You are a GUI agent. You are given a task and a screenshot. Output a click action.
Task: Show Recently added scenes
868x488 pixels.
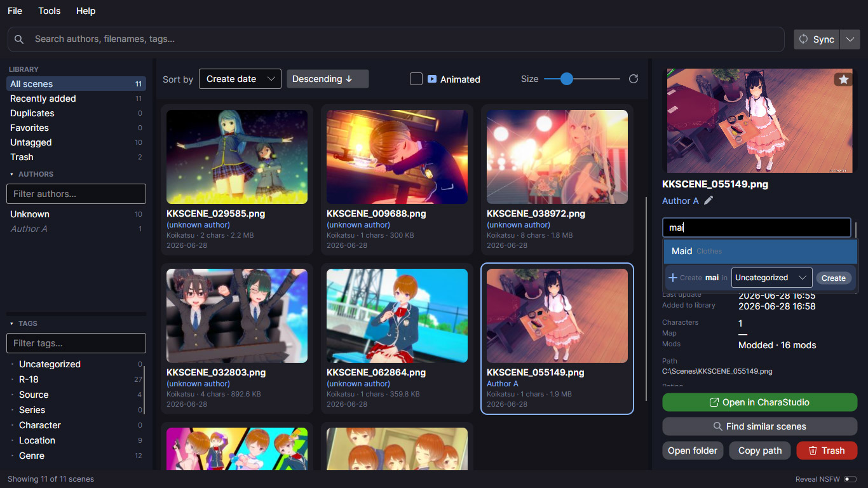76,98
